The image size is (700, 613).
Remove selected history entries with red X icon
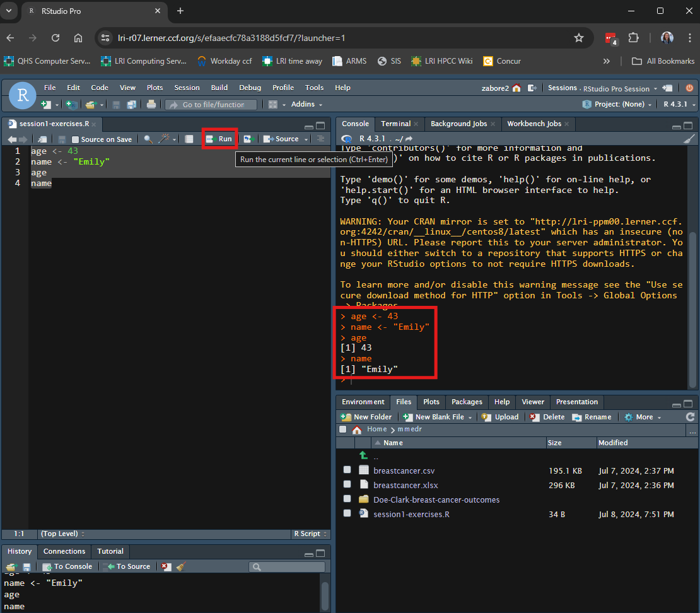[x=166, y=566]
